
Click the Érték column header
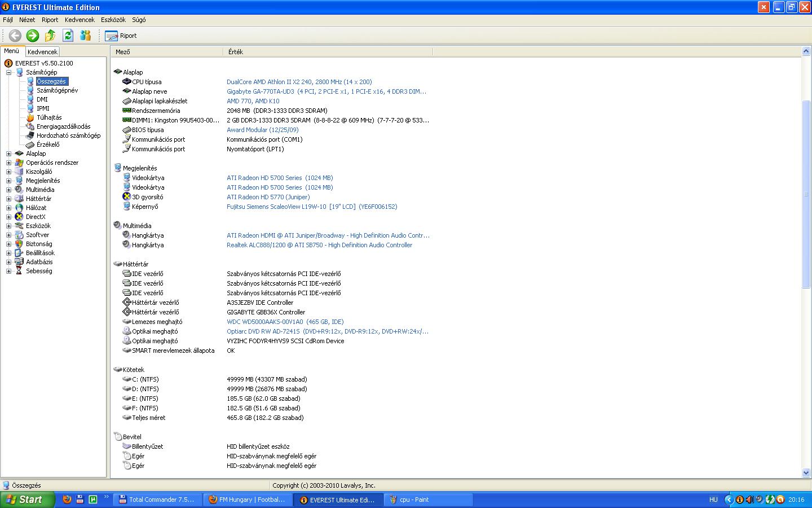[328, 51]
